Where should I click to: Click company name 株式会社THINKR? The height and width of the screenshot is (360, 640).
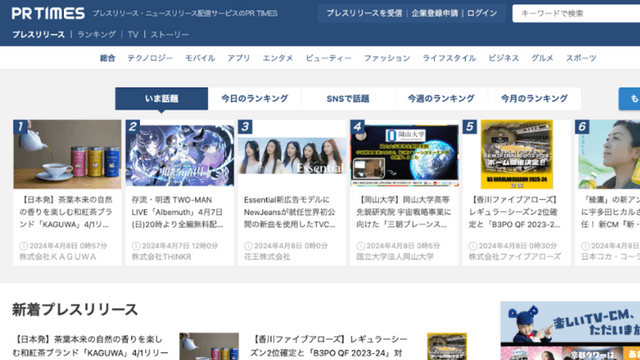pyautogui.click(x=161, y=257)
